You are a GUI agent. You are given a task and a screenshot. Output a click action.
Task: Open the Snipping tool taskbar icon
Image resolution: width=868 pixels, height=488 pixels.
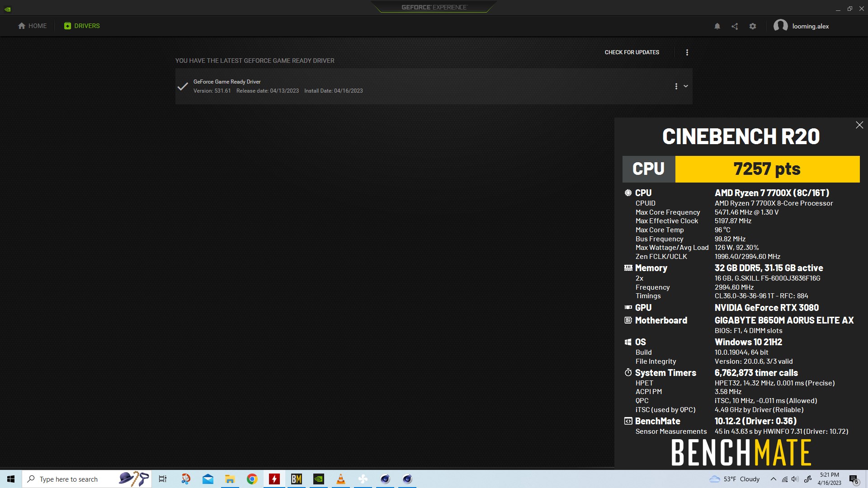[x=186, y=479]
